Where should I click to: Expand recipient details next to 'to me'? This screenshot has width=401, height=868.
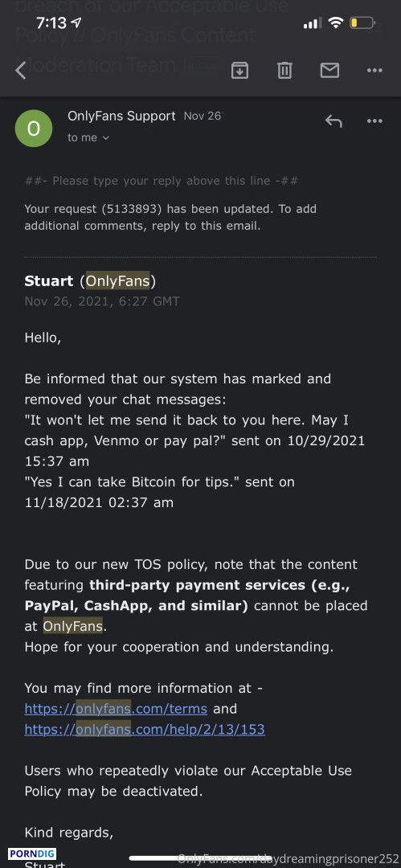[x=106, y=138]
